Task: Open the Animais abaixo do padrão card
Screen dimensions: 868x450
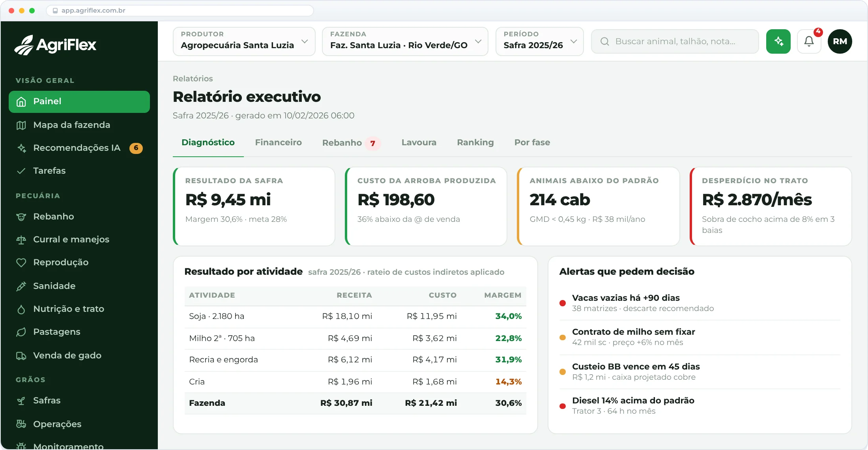Action: coord(598,206)
